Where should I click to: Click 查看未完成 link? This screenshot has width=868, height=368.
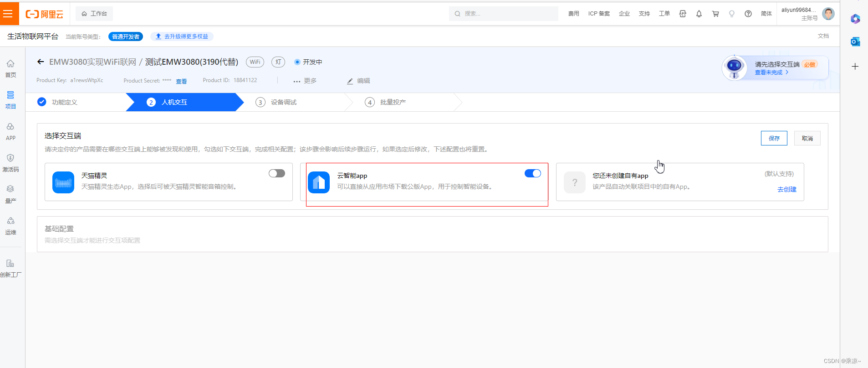point(771,73)
